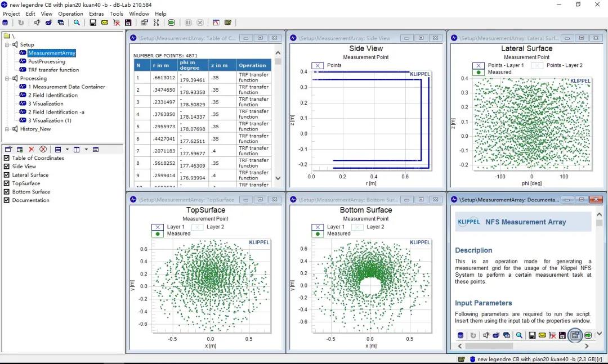Open the Window menu
608x364 pixels.
139,14
